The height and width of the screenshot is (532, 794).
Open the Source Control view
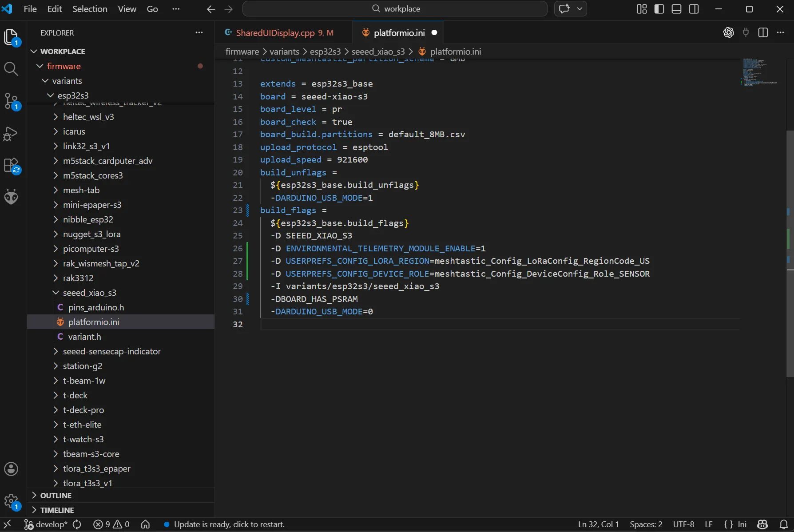pyautogui.click(x=11, y=101)
